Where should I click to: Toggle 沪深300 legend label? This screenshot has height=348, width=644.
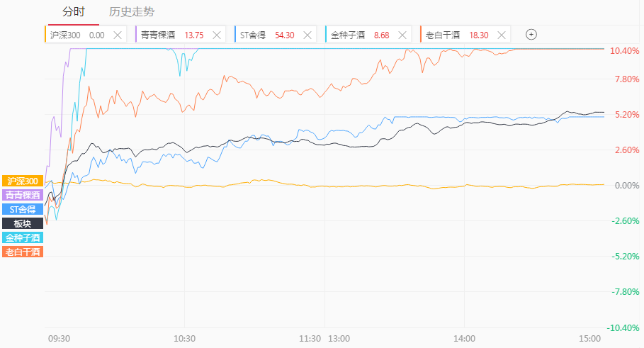pyautogui.click(x=23, y=181)
